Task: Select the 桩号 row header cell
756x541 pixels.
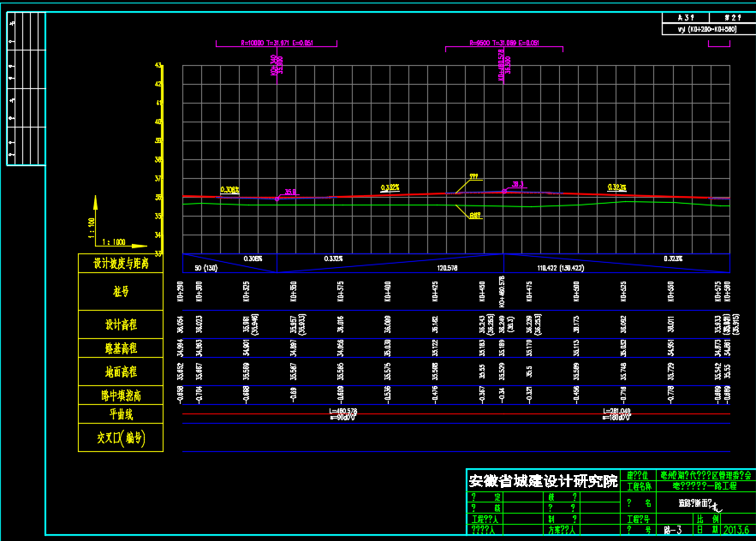Action: click(x=121, y=293)
